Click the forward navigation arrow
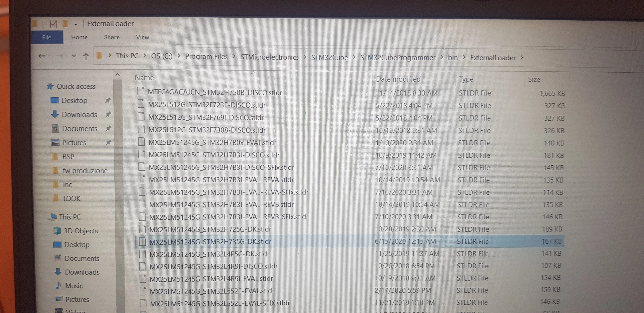 60,56
